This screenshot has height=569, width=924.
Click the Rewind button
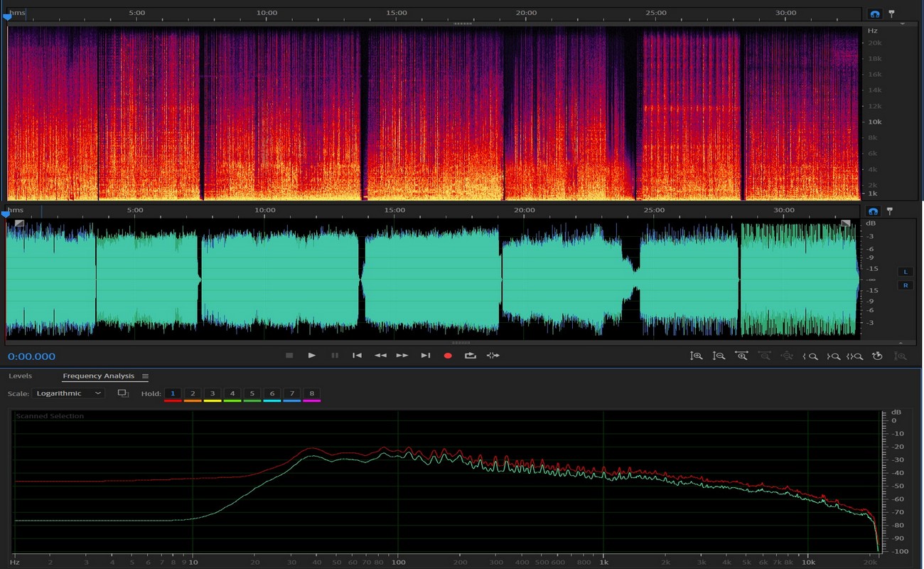(380, 356)
